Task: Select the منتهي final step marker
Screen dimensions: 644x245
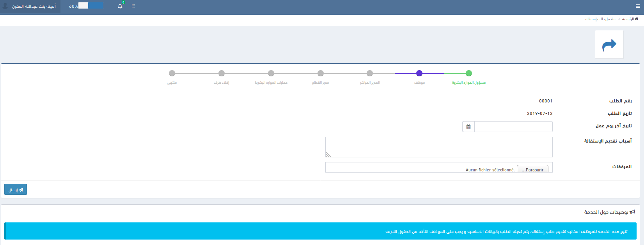Action: tap(172, 73)
